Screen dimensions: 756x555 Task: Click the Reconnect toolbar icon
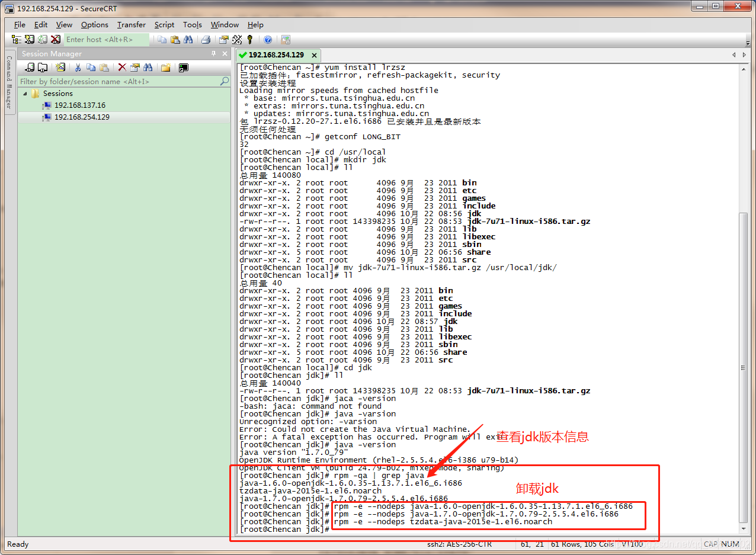(43, 40)
